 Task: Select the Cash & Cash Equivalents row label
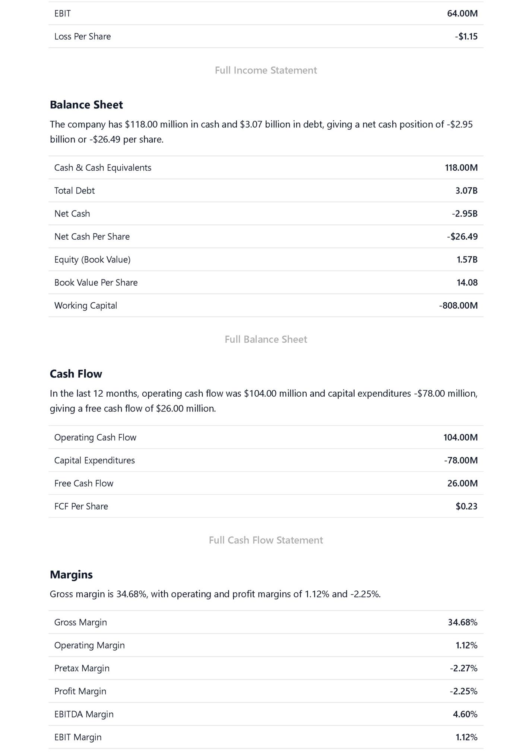pos(103,168)
